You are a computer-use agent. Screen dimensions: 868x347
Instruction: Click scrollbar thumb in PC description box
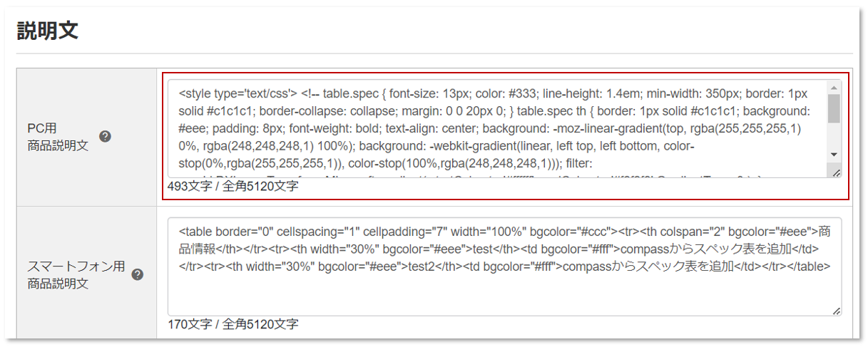pyautogui.click(x=834, y=108)
